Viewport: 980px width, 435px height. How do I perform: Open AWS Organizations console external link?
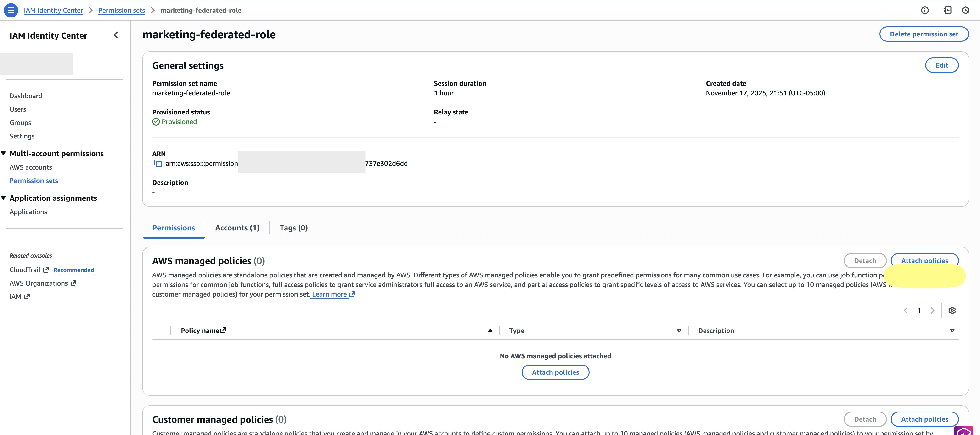[73, 283]
